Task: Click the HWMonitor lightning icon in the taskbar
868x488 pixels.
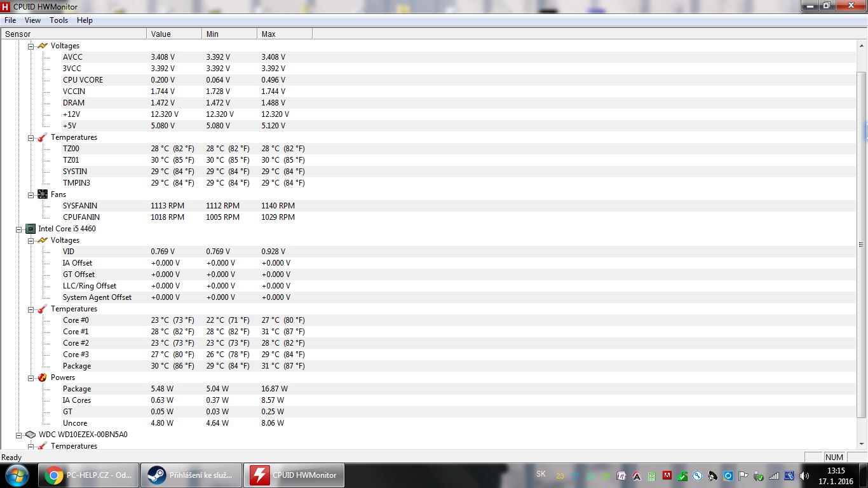Action: click(x=259, y=475)
